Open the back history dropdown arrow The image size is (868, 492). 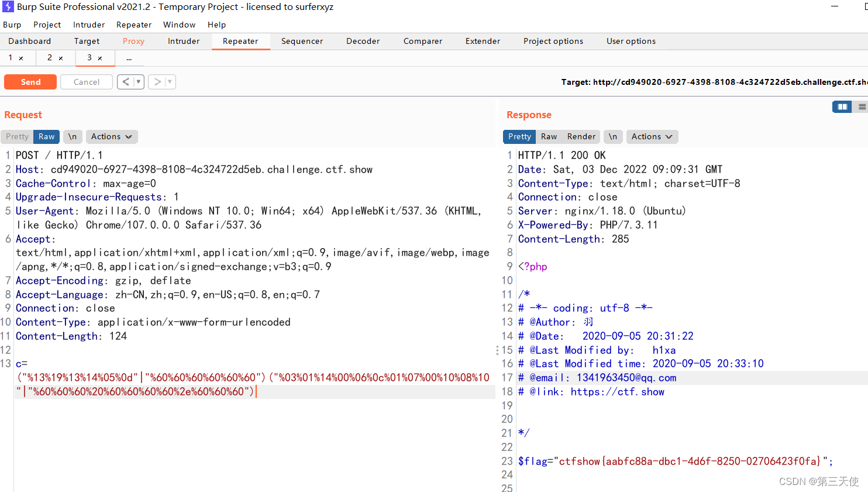coord(139,82)
